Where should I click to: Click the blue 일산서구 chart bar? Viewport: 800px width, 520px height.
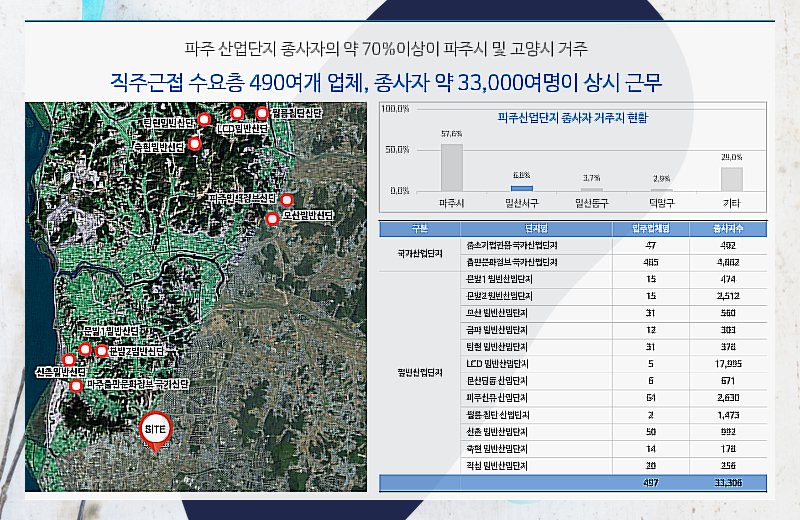(521, 188)
